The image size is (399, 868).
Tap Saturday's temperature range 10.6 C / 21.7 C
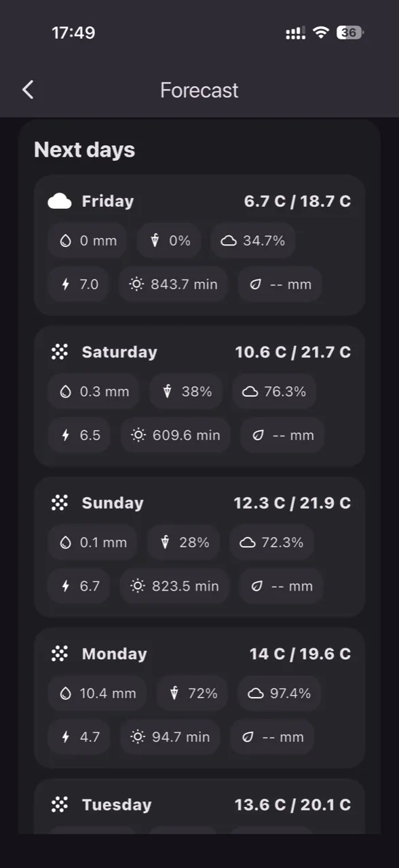click(x=293, y=352)
